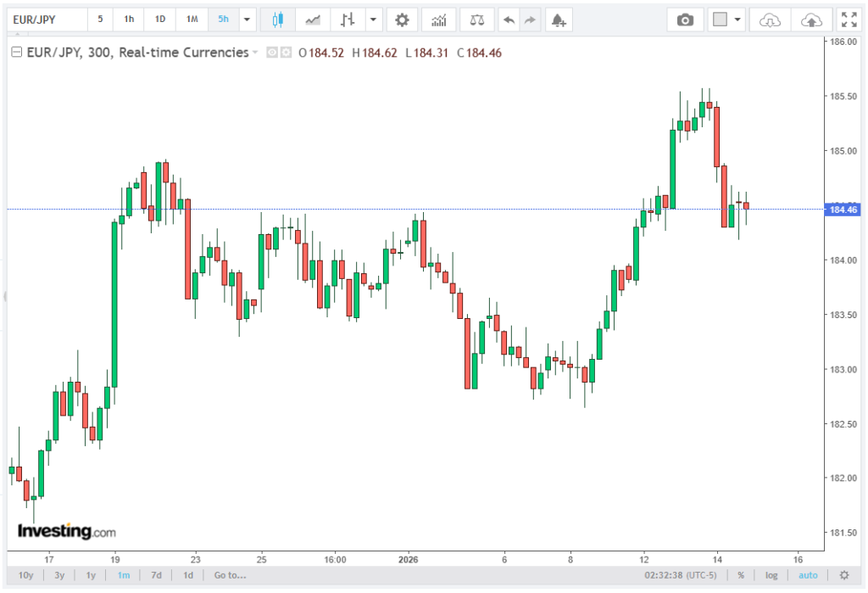Open the bar style dropdown arrow
Screen dimensions: 868x593
point(374,20)
